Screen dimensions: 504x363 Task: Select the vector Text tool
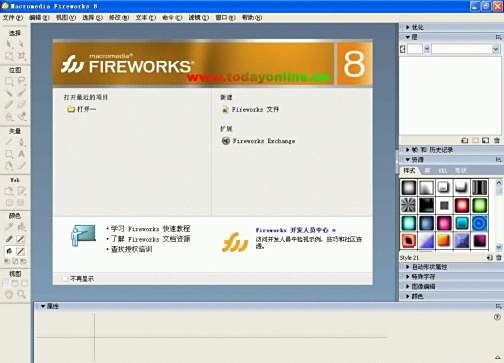pos(21,154)
